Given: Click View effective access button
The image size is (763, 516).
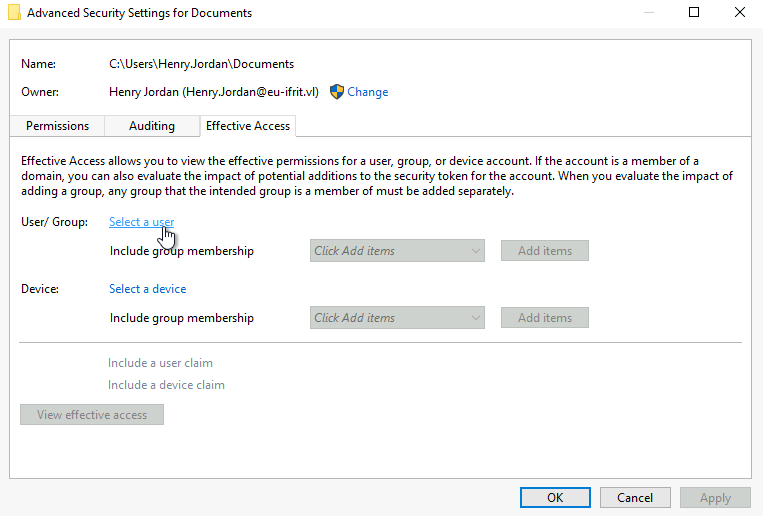Looking at the screenshot, I should 92,415.
